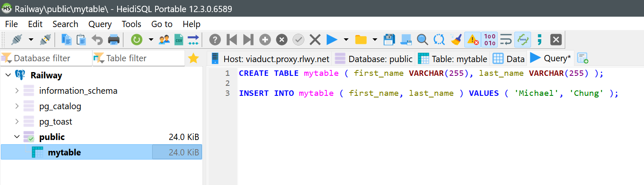
Task: Run the query with the blue play icon
Action: (332, 40)
